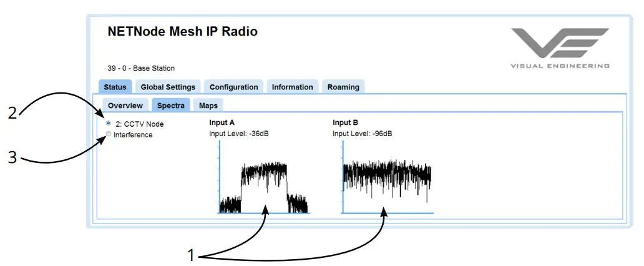
Task: Go to the Roaming tab
Action: [x=343, y=87]
